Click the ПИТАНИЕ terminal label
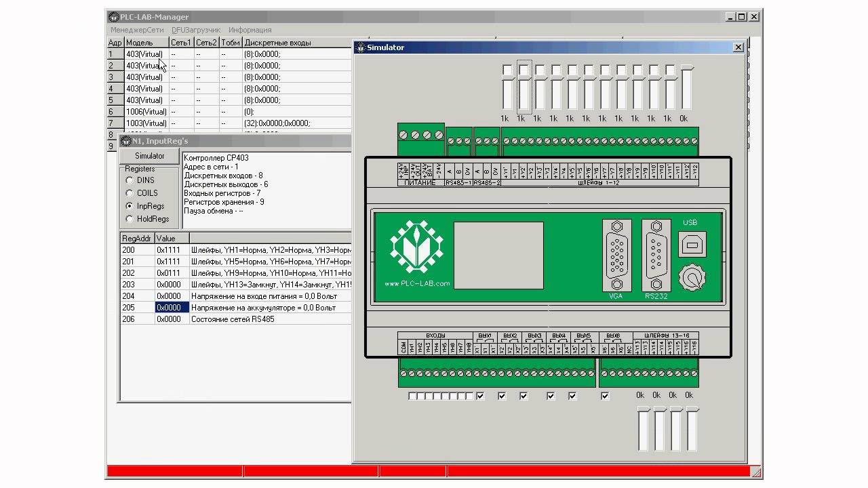 (420, 183)
